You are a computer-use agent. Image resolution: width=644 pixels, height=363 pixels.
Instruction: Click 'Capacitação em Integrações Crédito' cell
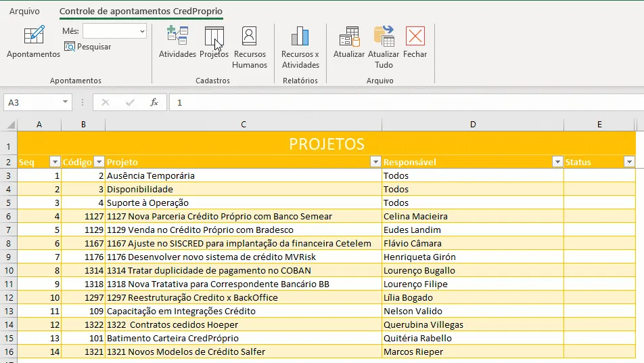click(244, 312)
